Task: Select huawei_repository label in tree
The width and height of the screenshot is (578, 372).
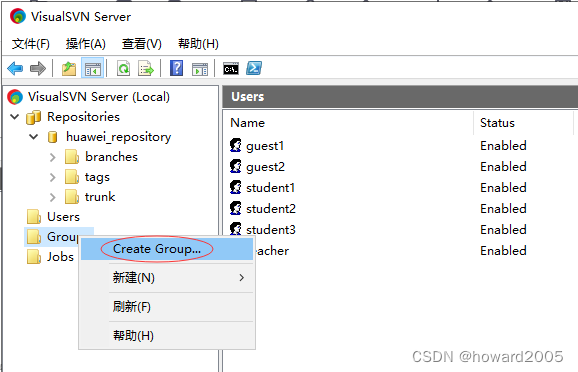Action: point(118,137)
